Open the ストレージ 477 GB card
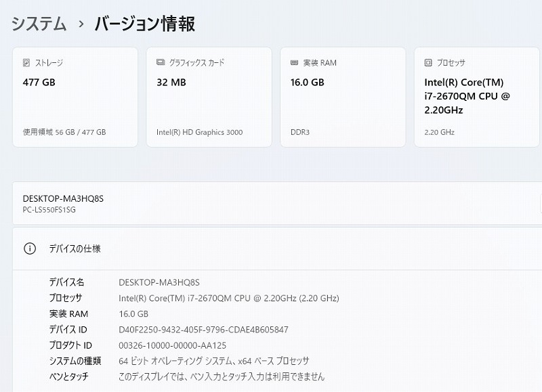The height and width of the screenshot is (392, 542). pos(75,97)
